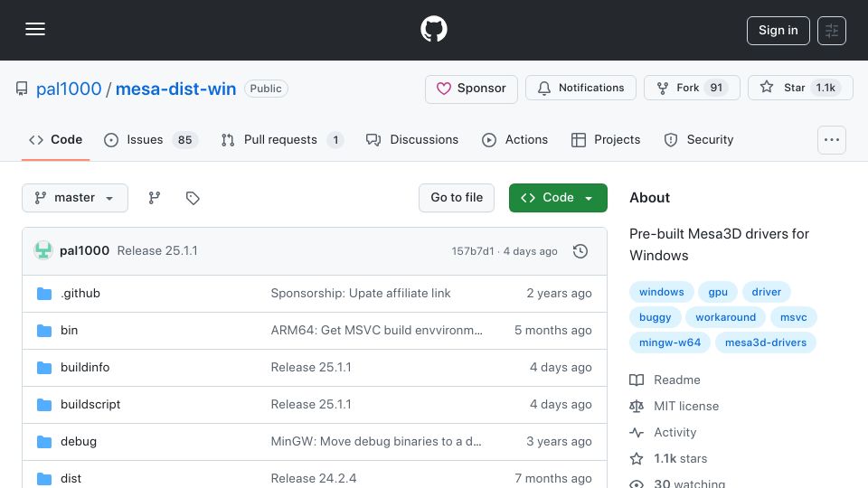Open pal1000 commit author link

pyautogui.click(x=84, y=250)
